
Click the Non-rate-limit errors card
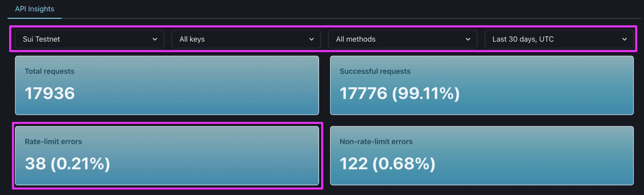point(482,156)
